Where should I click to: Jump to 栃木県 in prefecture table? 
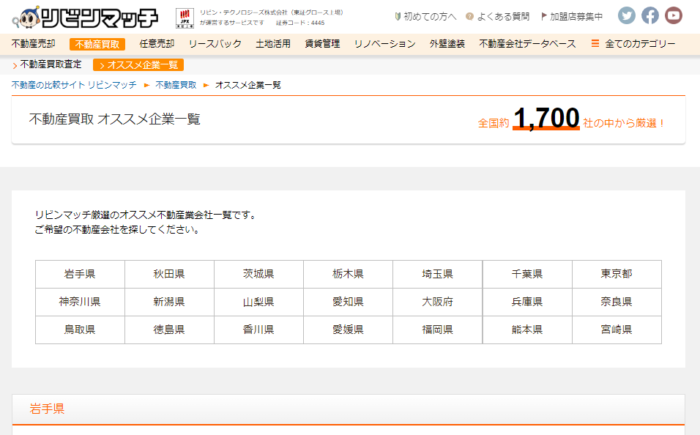(348, 274)
